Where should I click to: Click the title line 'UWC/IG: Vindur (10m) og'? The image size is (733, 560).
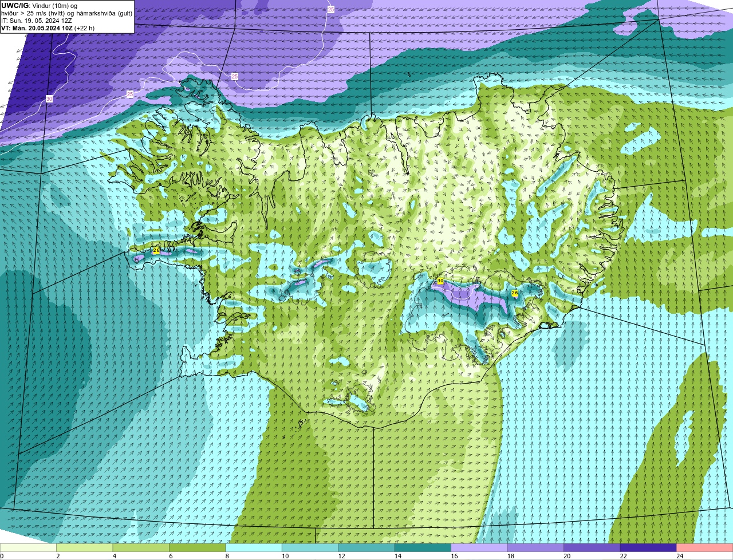[39, 5]
